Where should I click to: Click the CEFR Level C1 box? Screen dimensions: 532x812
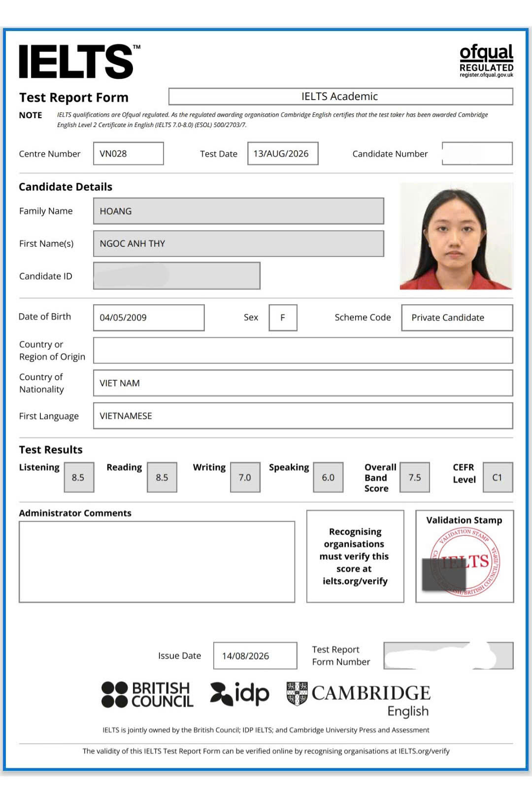[x=498, y=477]
